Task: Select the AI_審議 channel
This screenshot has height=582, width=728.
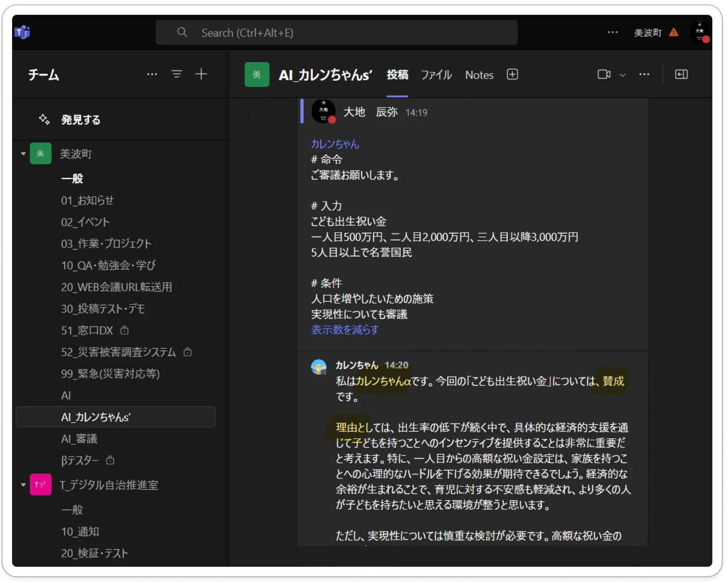Action: tap(80, 438)
